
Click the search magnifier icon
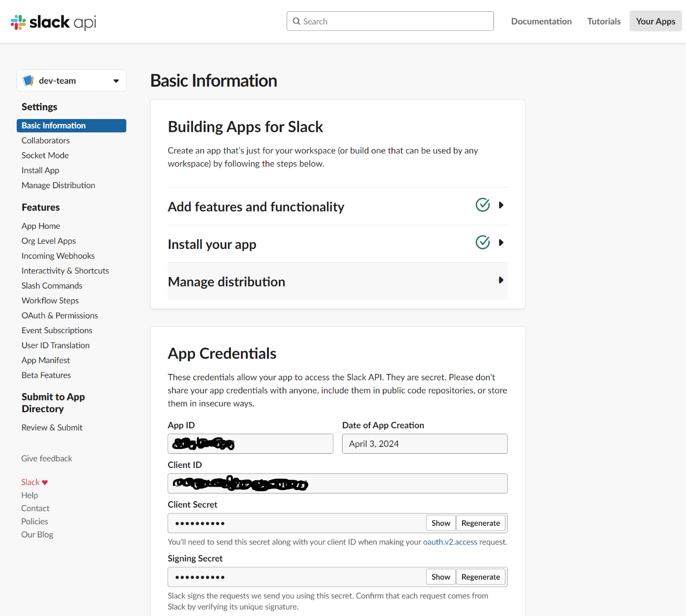296,21
